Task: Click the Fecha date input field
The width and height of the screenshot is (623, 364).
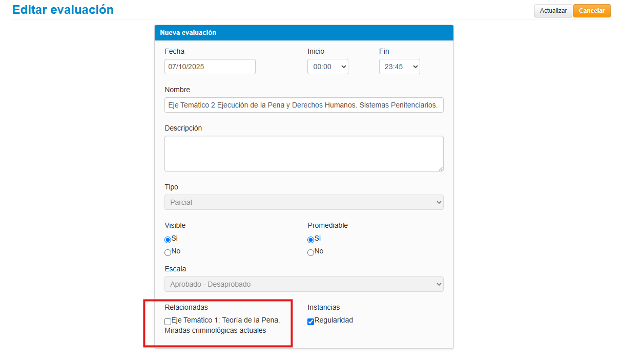Action: pyautogui.click(x=210, y=67)
